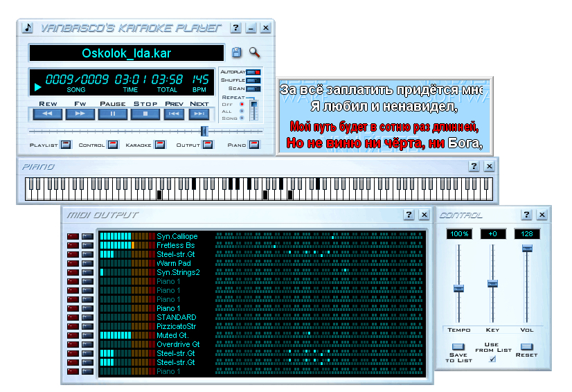Toggle the Playlist window button

click(x=65, y=145)
